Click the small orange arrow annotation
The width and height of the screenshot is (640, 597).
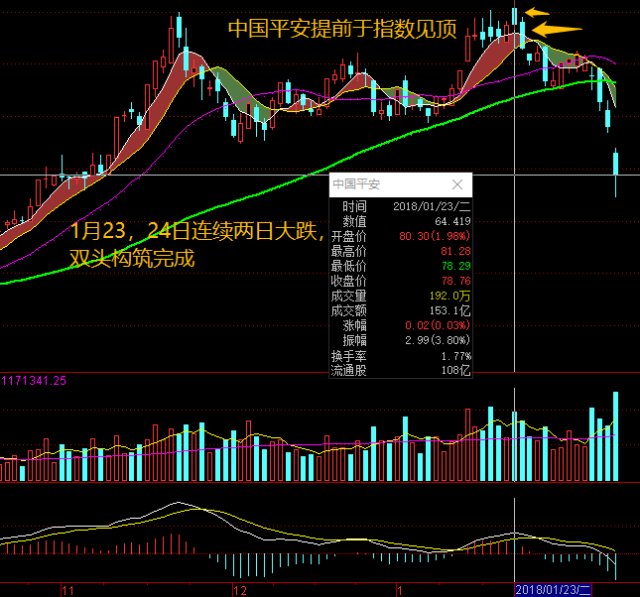click(537, 12)
